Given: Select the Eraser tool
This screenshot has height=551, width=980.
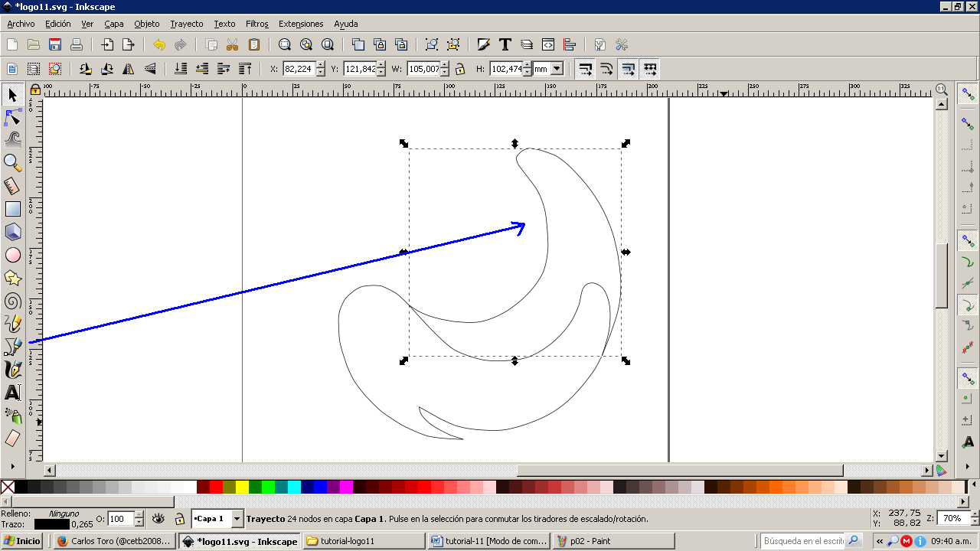Looking at the screenshot, I should [x=12, y=439].
